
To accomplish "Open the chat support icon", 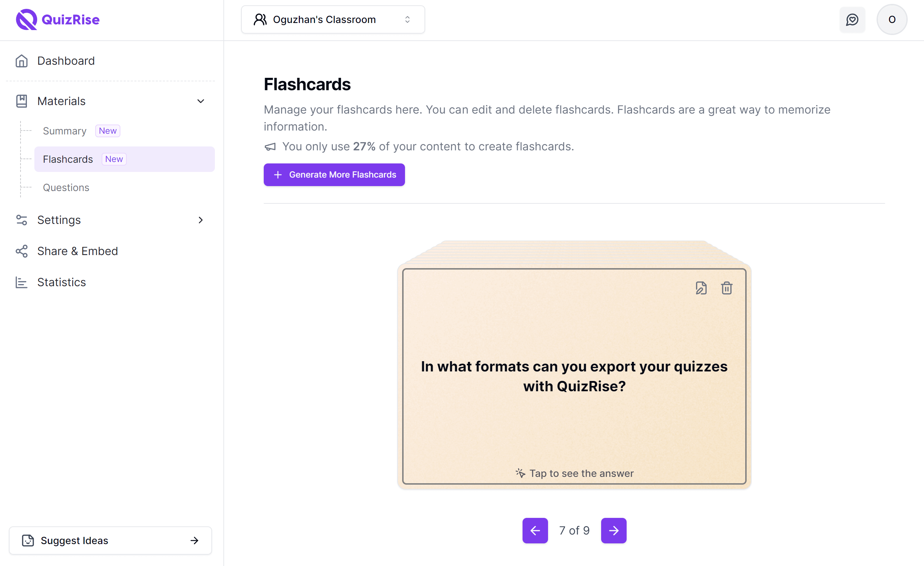I will pos(852,19).
